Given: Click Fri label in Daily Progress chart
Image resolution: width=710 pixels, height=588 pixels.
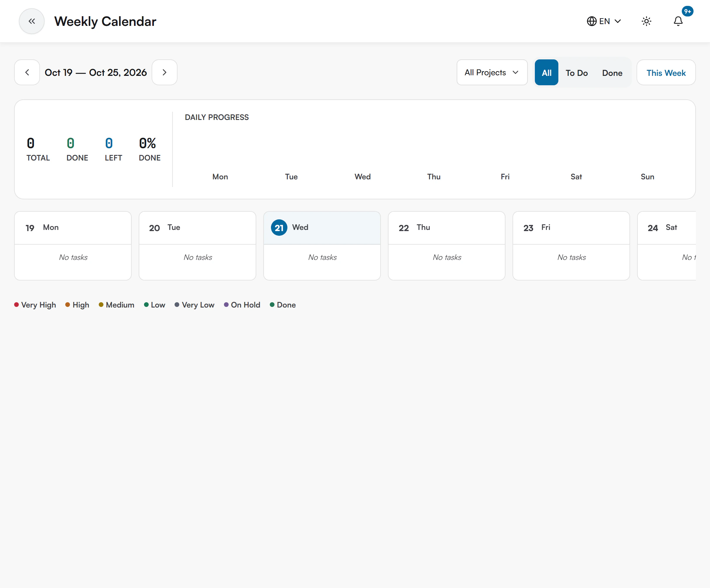Looking at the screenshot, I should click(x=505, y=177).
